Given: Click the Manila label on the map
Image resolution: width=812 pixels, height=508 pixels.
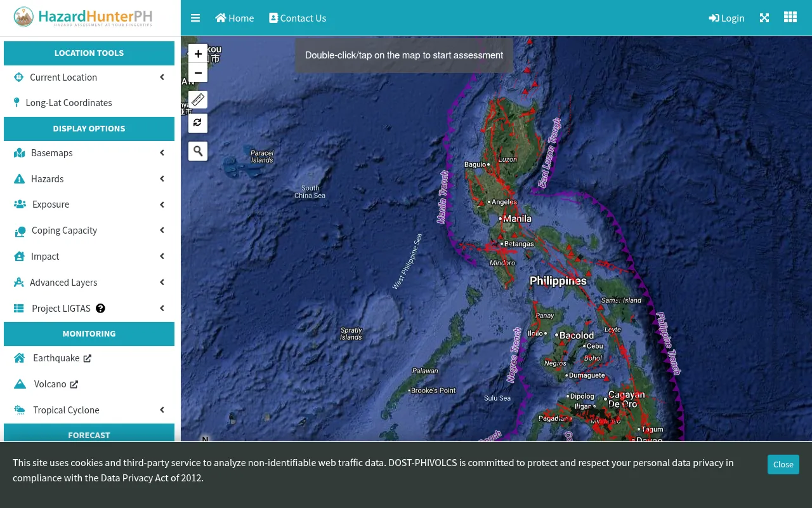Looking at the screenshot, I should pos(517,218).
